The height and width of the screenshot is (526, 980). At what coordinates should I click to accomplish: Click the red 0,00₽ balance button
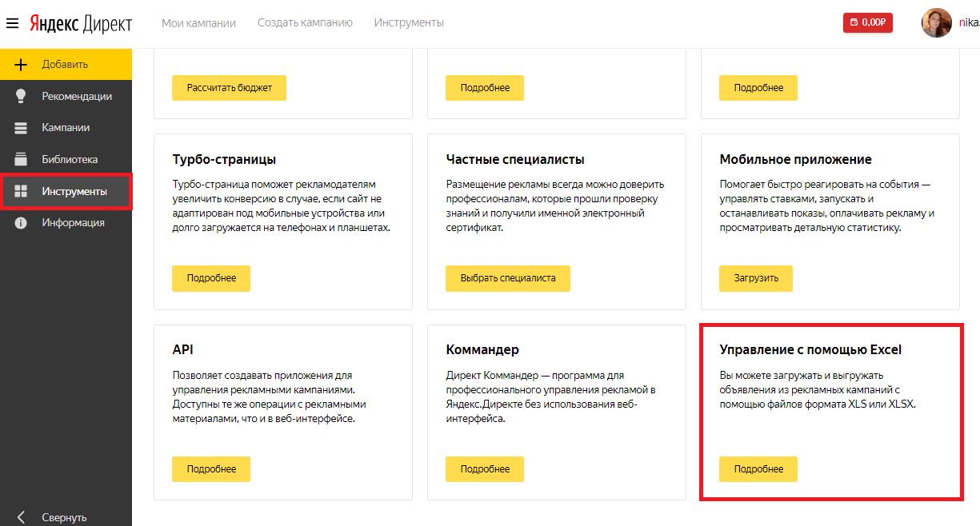[x=868, y=23]
